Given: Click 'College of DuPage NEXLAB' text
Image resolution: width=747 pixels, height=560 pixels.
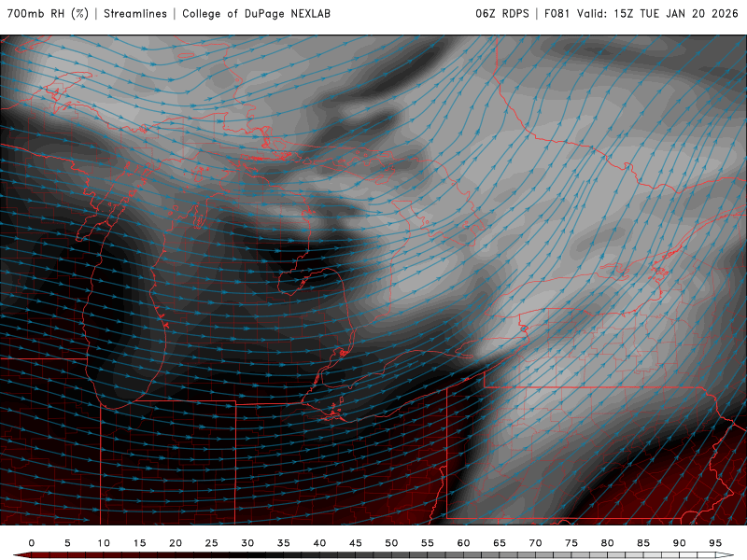Looking at the screenshot, I should click(x=256, y=13).
